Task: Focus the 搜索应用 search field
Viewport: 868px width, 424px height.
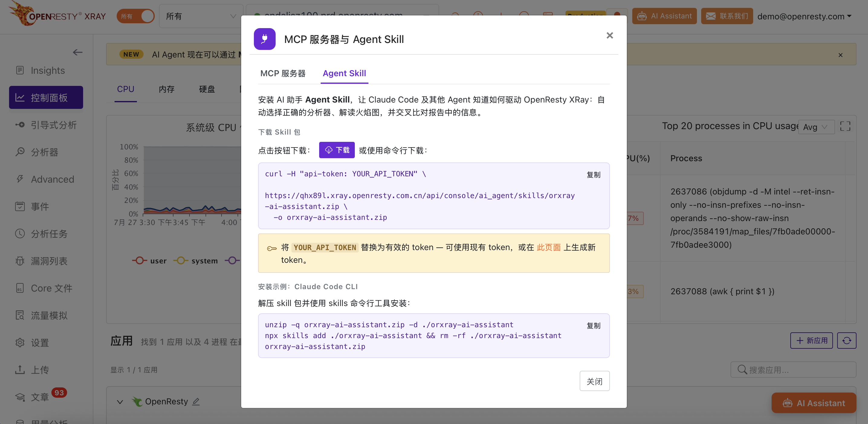Action: [793, 370]
